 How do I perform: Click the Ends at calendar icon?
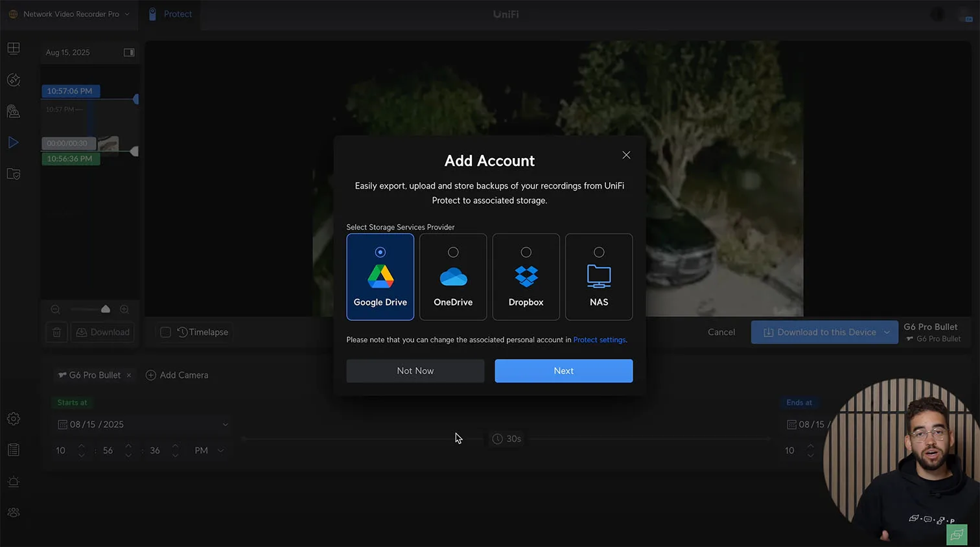pyautogui.click(x=791, y=425)
